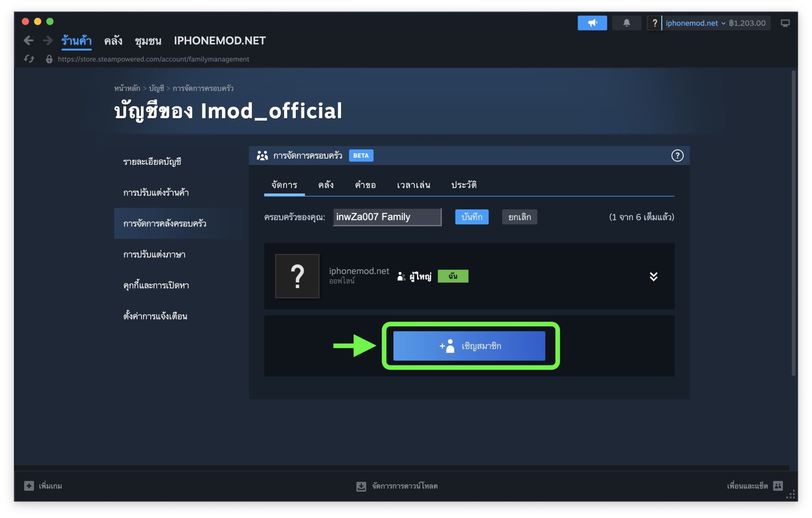Click the vertical page scrollbar

794,223
